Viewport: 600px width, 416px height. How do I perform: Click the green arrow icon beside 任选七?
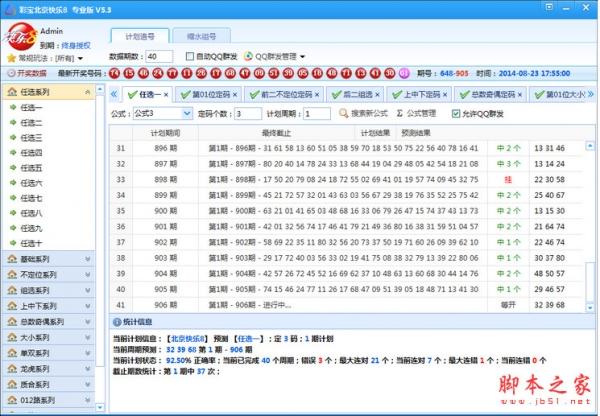[13, 198]
